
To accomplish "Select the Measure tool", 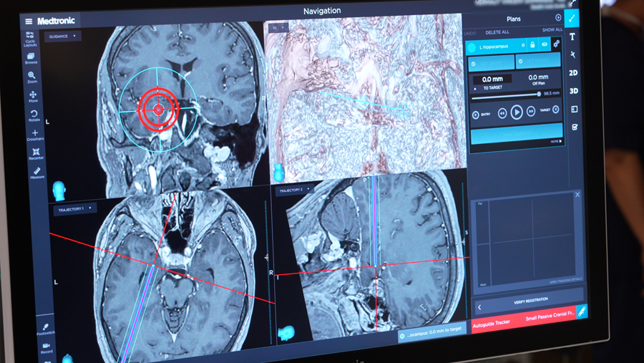I will click(37, 173).
